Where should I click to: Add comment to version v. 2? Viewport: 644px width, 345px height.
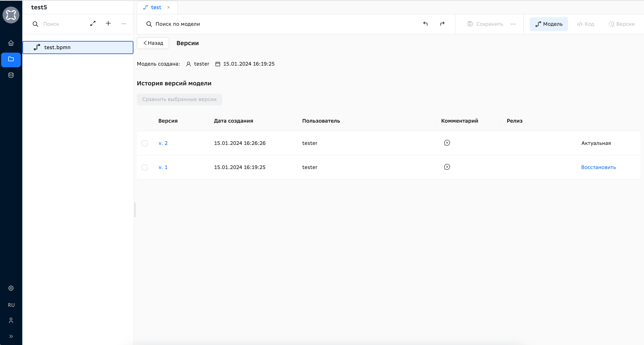click(447, 143)
